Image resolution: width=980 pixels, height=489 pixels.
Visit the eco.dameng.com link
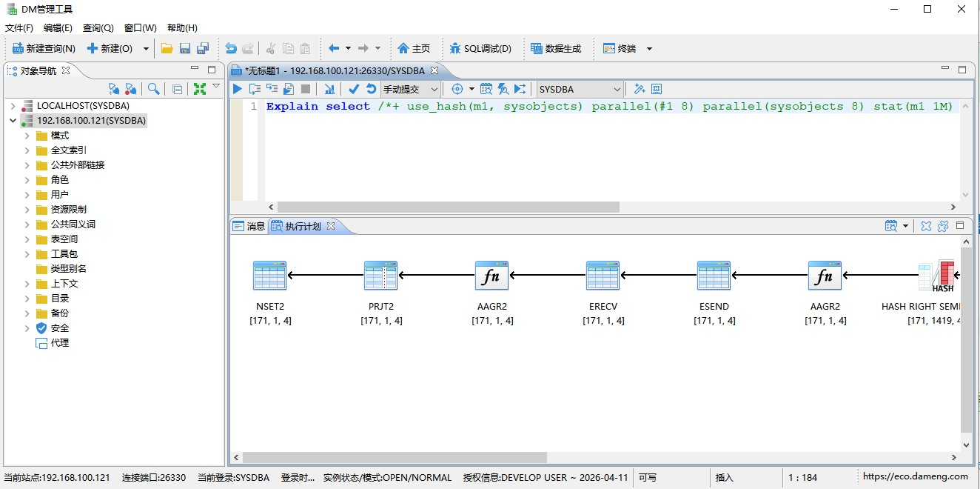click(914, 477)
